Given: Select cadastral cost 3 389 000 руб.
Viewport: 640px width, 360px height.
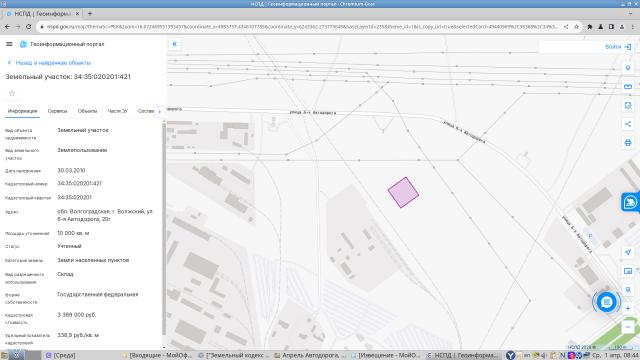Looking at the screenshot, I should pos(77,315).
